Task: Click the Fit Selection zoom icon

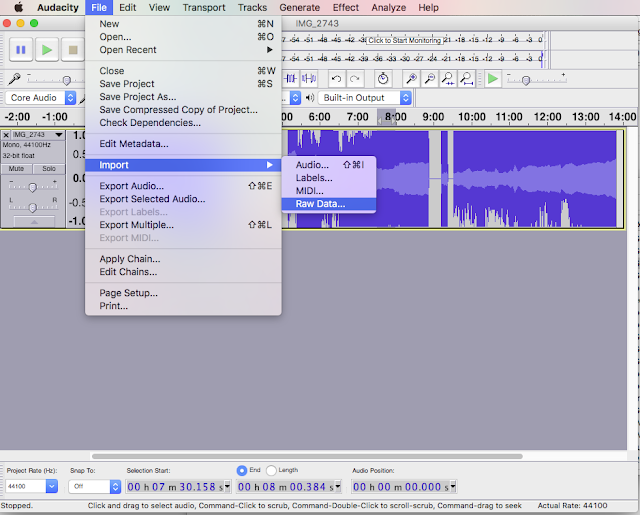Action: [x=448, y=78]
